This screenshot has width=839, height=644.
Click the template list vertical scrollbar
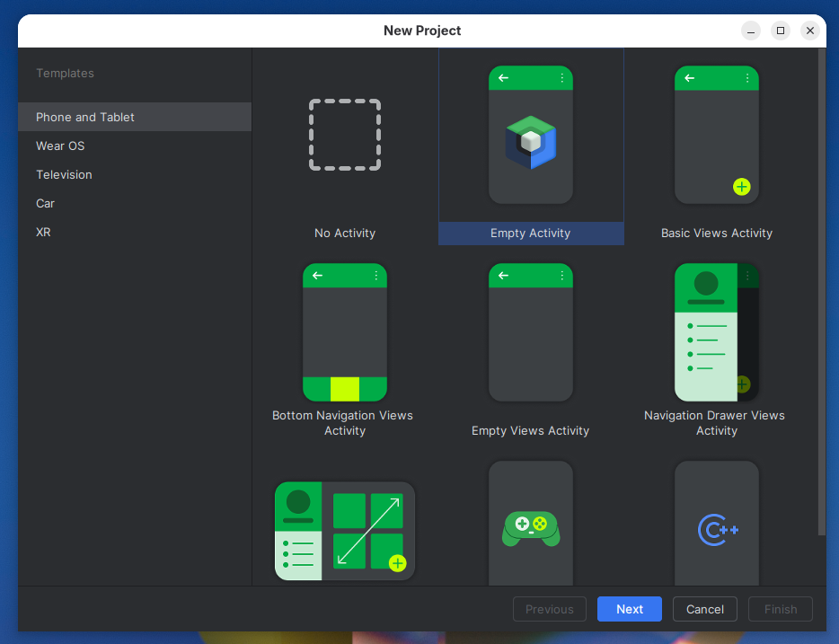click(822, 292)
